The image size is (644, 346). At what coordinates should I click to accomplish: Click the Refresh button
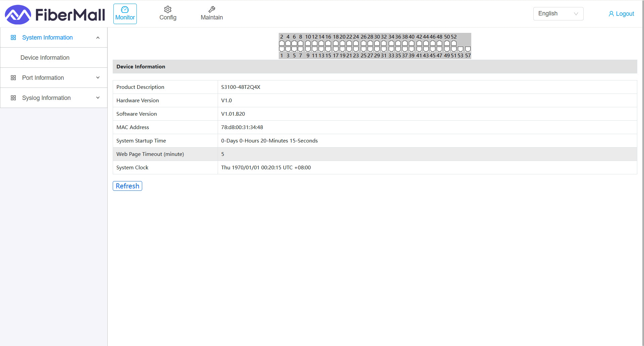click(x=127, y=186)
